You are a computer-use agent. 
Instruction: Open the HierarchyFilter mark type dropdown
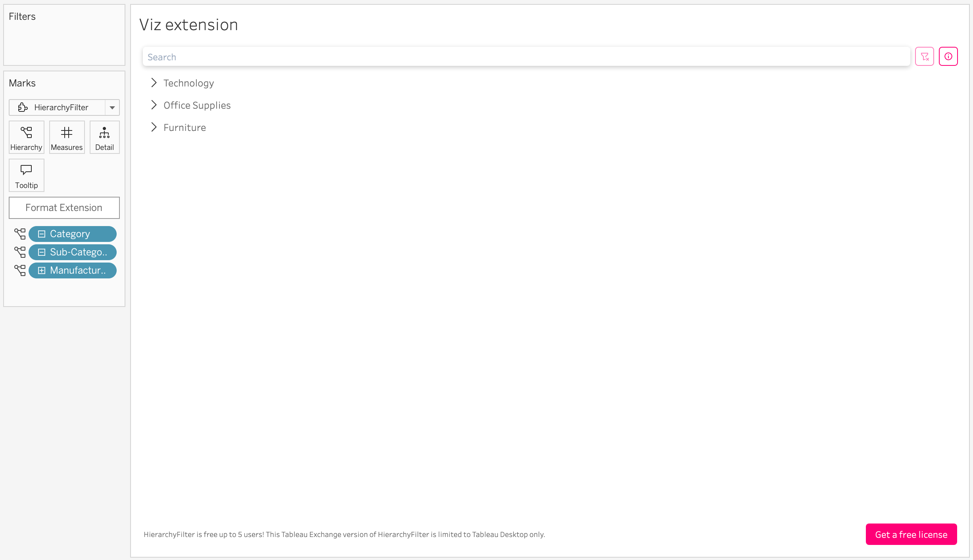(112, 107)
